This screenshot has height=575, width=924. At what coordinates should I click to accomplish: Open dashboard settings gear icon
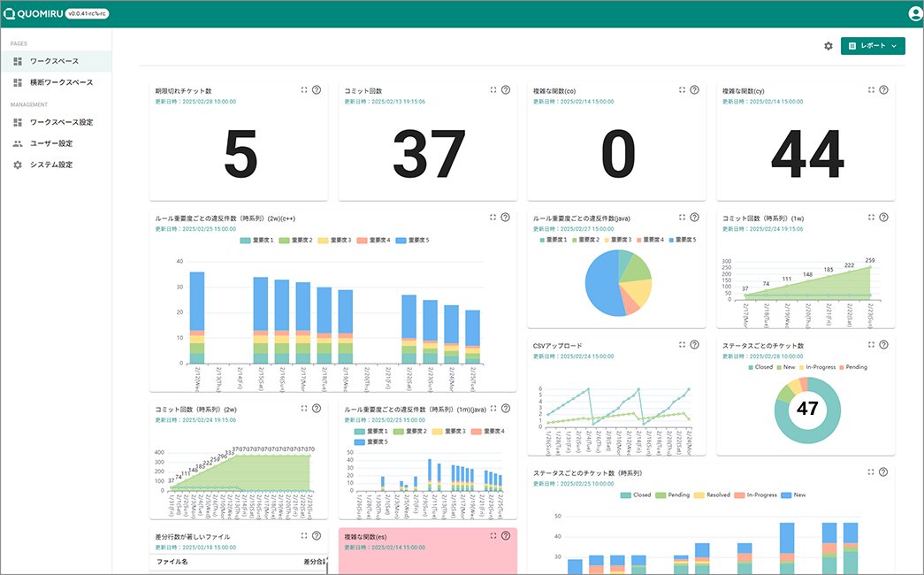pyautogui.click(x=829, y=46)
